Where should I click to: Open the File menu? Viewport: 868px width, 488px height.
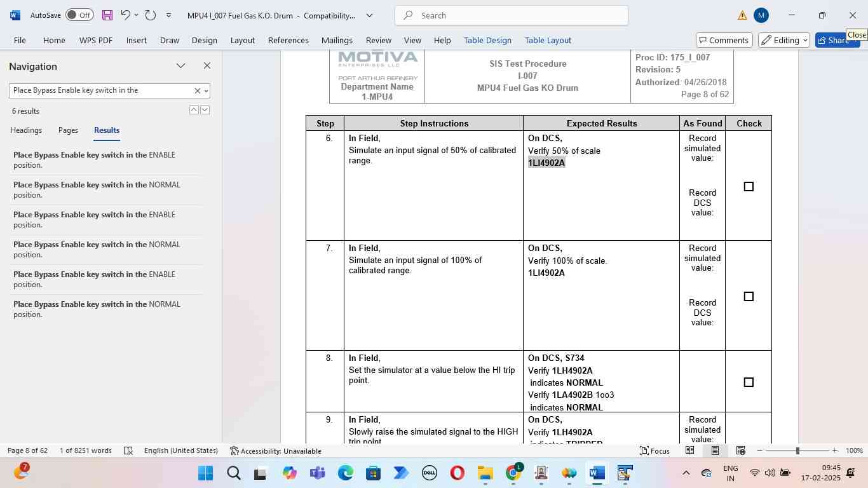[20, 40]
